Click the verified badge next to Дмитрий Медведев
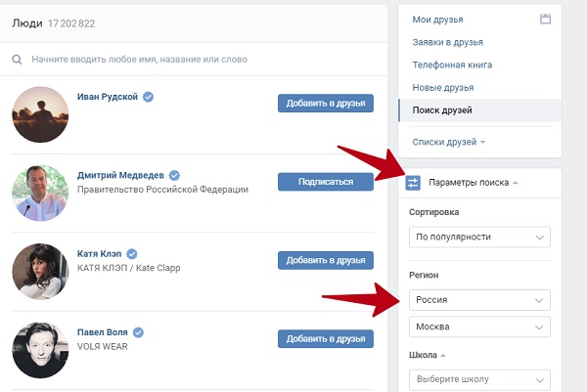 click(x=174, y=175)
